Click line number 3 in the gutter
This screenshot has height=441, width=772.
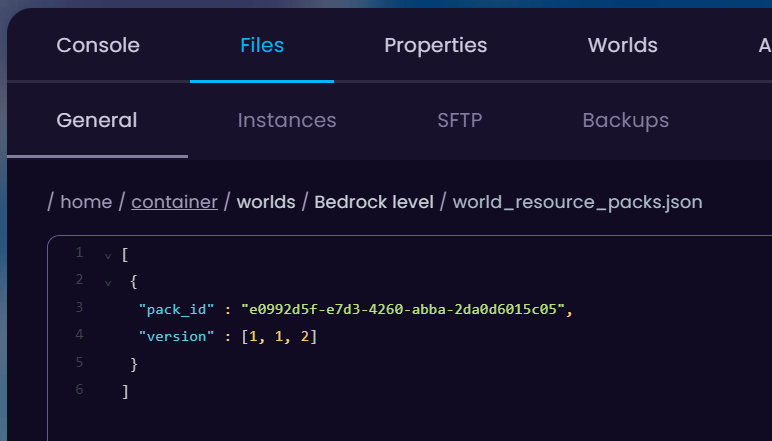[x=79, y=307]
